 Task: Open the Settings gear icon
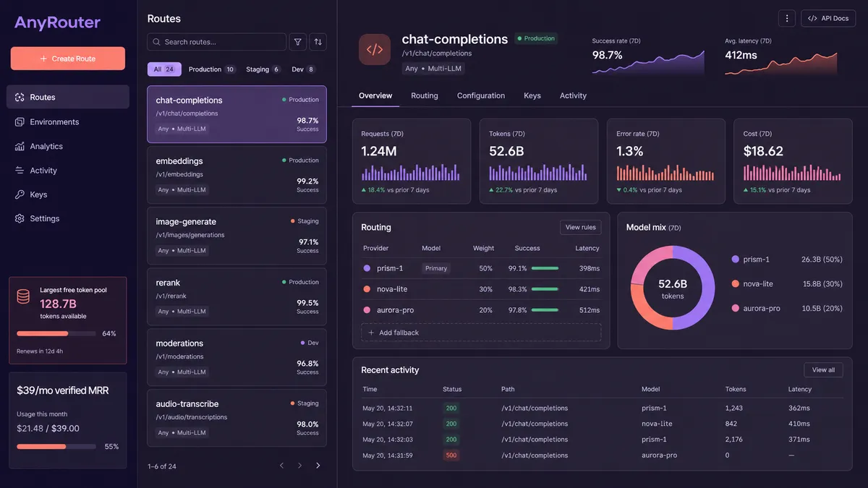[20, 218]
